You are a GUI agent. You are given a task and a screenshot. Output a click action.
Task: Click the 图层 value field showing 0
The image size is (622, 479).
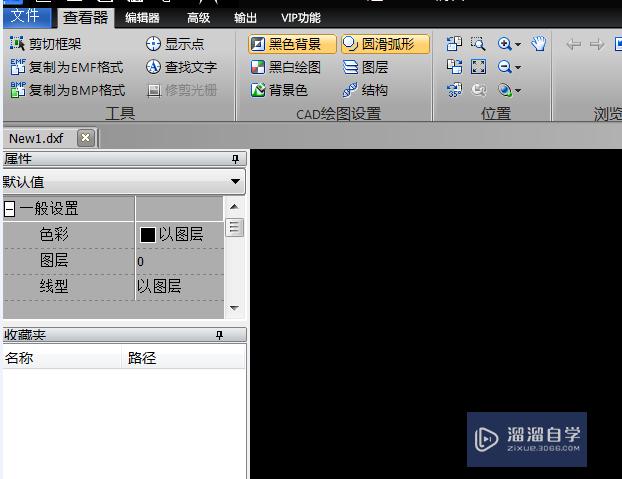(180, 261)
